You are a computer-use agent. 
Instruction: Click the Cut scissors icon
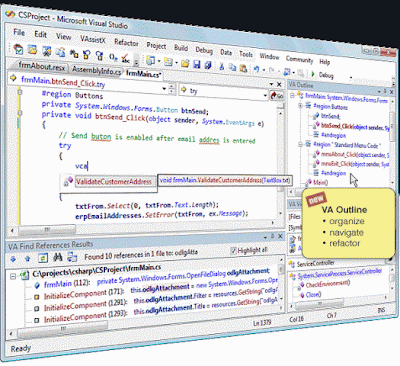tap(221, 66)
